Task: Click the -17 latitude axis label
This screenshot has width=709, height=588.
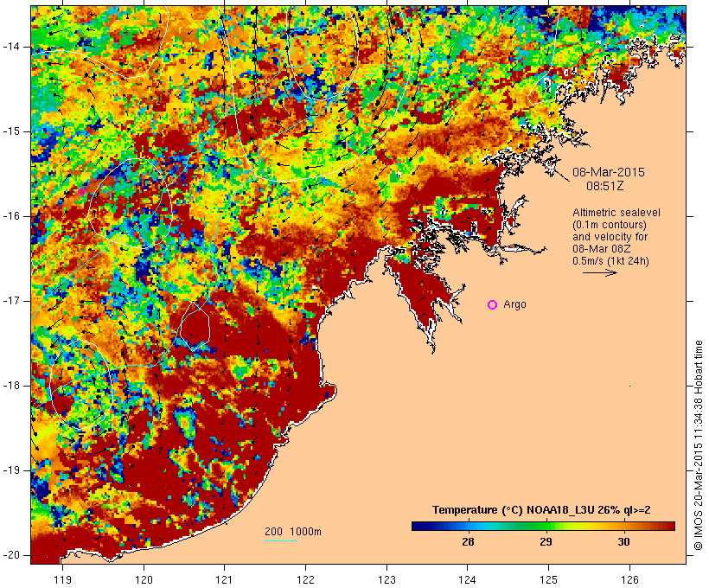Action: click(11, 301)
